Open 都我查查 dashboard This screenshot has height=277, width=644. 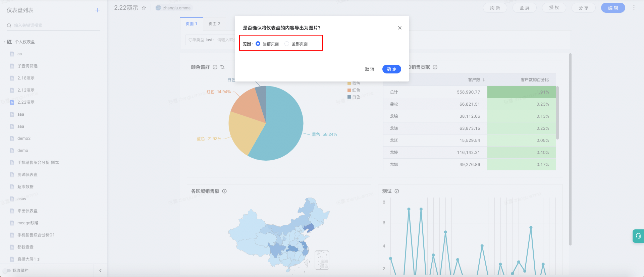[x=25, y=247]
